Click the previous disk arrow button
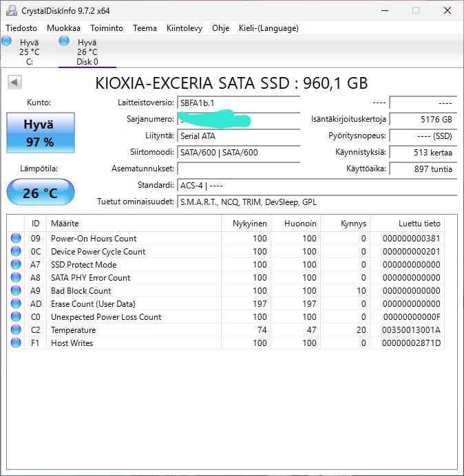Image resolution: width=464 pixels, height=476 pixels. [x=14, y=83]
